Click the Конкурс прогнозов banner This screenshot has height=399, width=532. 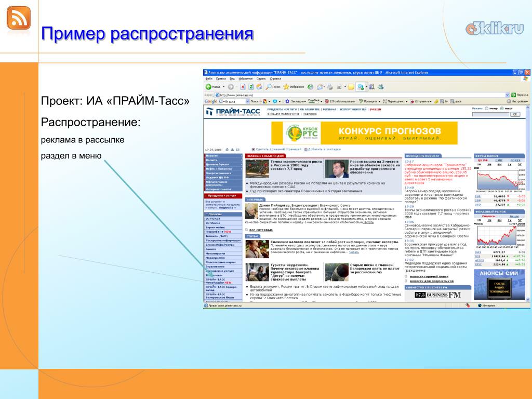tap(364, 133)
